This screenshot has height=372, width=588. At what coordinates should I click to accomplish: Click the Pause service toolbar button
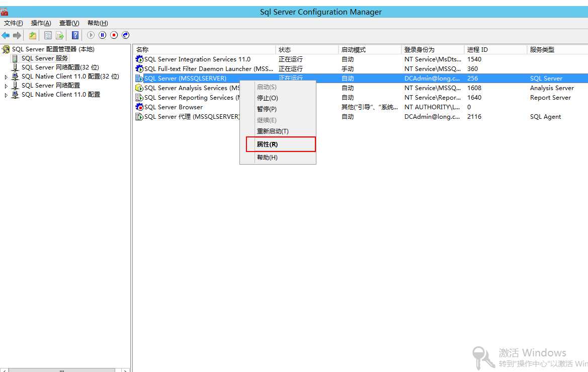click(103, 35)
